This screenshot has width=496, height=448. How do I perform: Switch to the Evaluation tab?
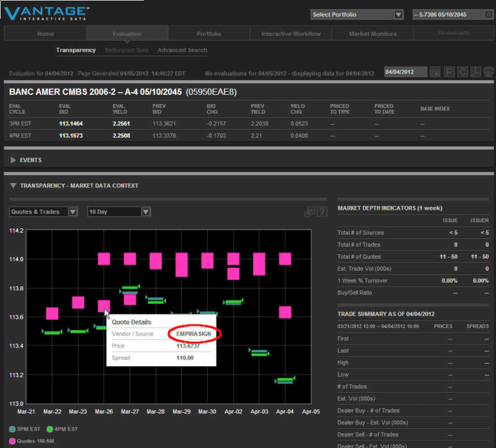(127, 34)
